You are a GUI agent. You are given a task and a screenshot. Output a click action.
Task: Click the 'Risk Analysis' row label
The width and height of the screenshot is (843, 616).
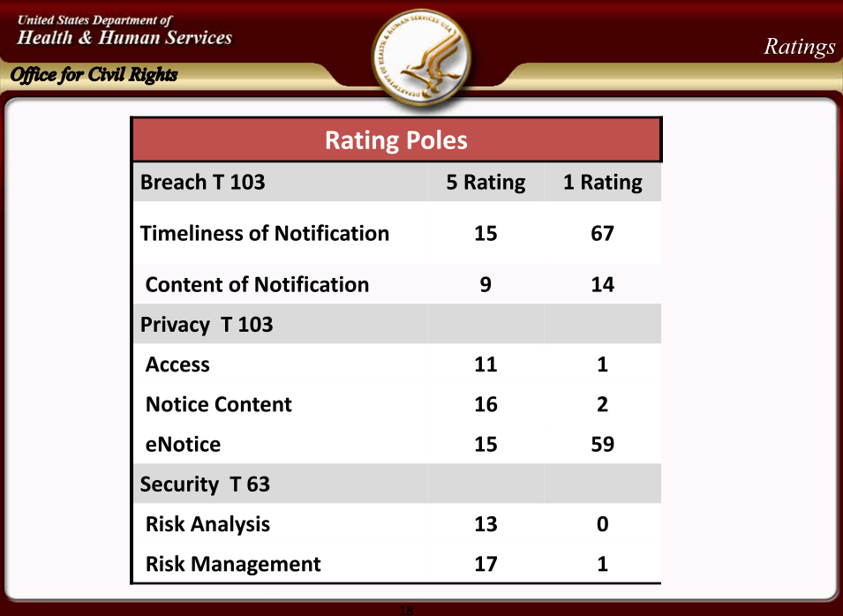208,524
